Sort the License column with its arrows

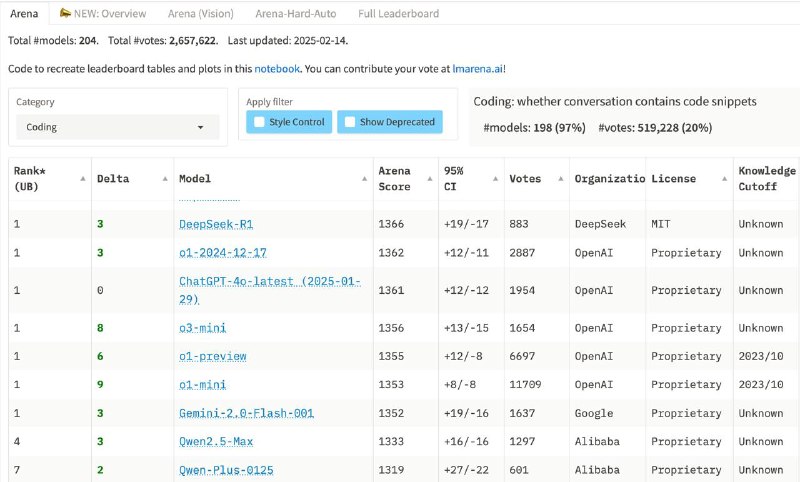(726, 179)
